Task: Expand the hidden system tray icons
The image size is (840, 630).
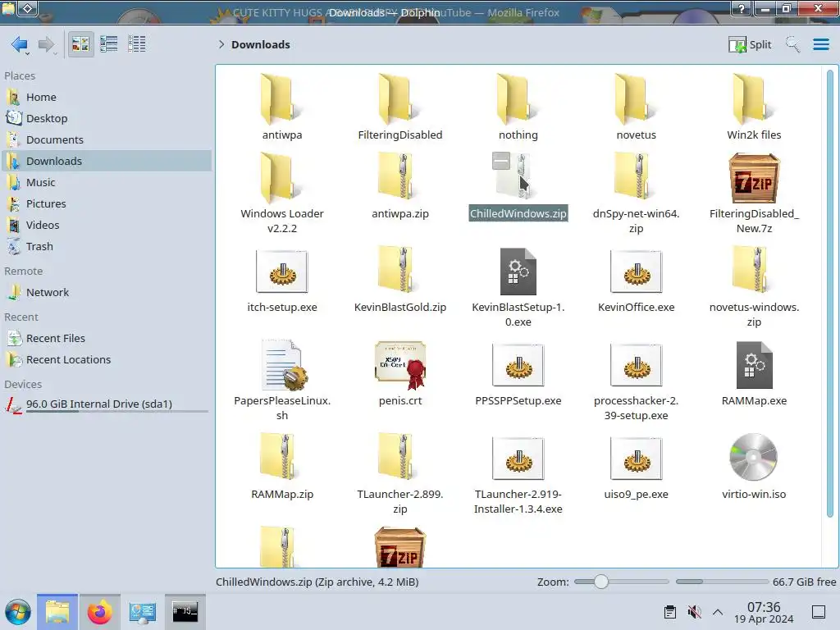Action: tap(718, 612)
